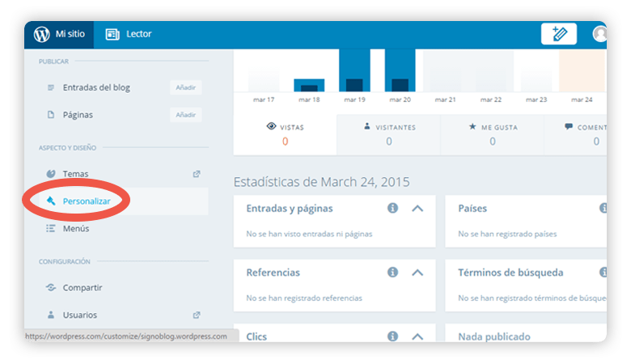The width and height of the screenshot is (631, 364).
Task: Click the Menús list icon
Action: click(x=51, y=228)
